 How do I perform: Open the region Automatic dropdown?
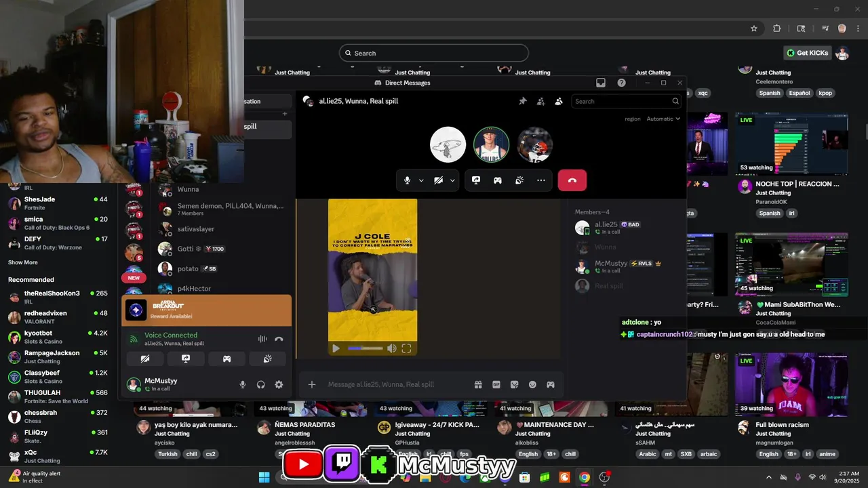pos(663,119)
